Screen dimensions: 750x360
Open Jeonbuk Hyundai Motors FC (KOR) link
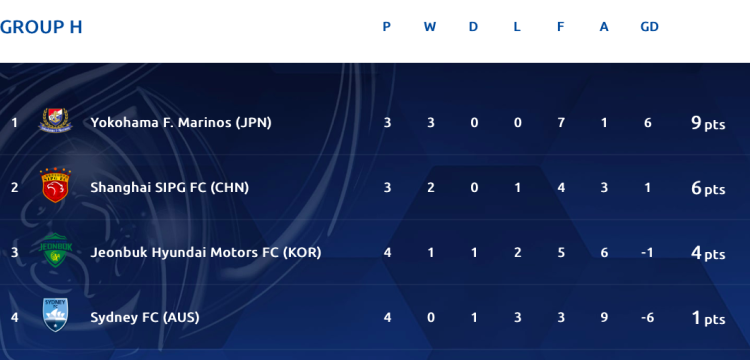[206, 252]
